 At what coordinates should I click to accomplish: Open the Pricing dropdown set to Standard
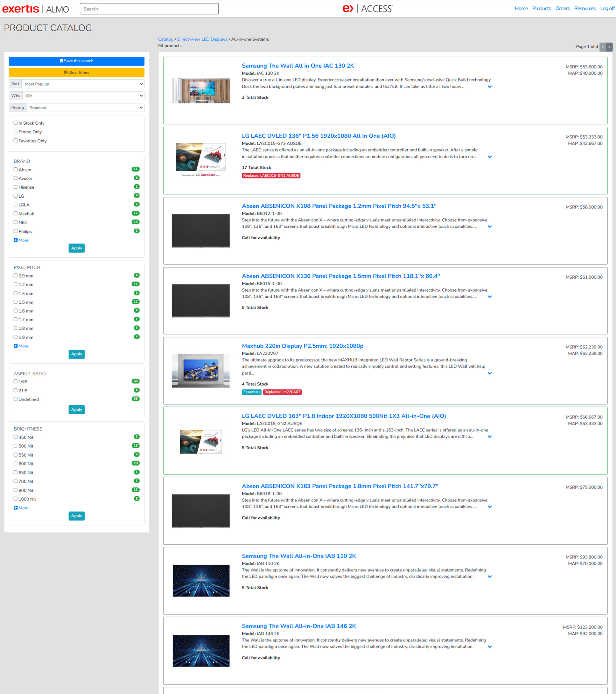coord(85,108)
